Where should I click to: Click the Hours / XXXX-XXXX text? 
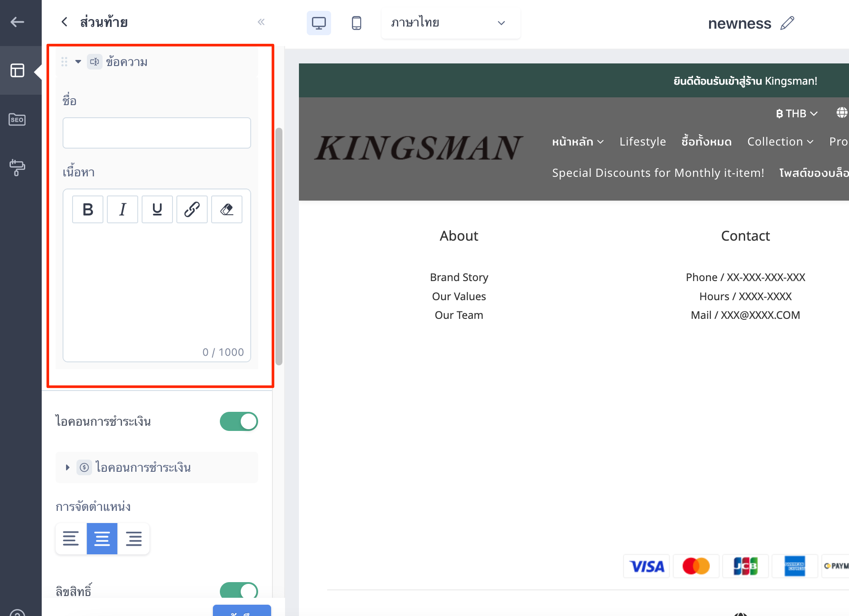point(746,296)
